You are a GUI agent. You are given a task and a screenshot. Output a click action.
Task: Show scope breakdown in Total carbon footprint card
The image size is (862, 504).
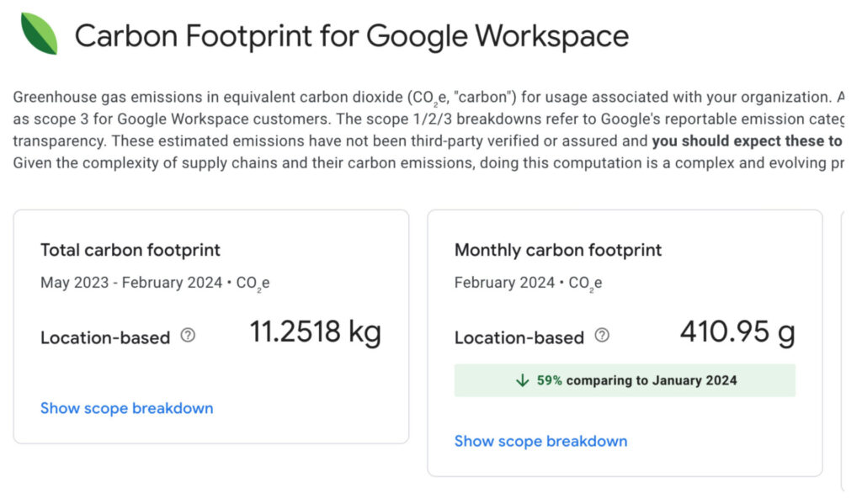coord(127,408)
